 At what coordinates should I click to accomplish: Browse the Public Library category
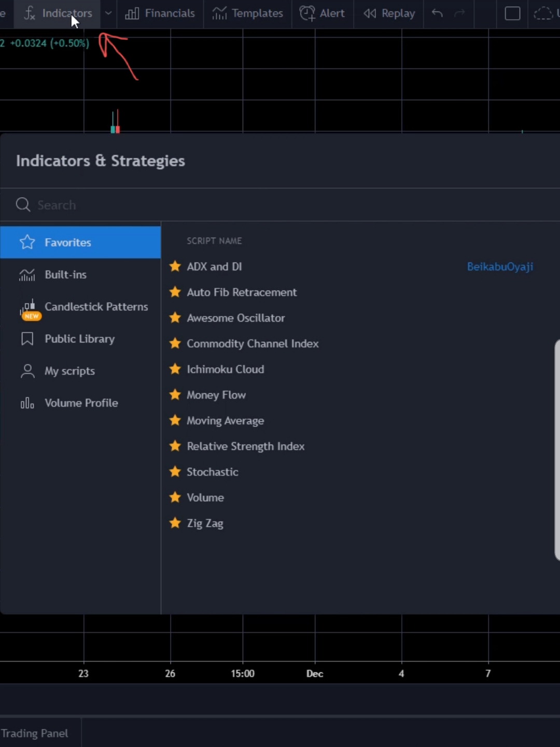[x=80, y=339]
